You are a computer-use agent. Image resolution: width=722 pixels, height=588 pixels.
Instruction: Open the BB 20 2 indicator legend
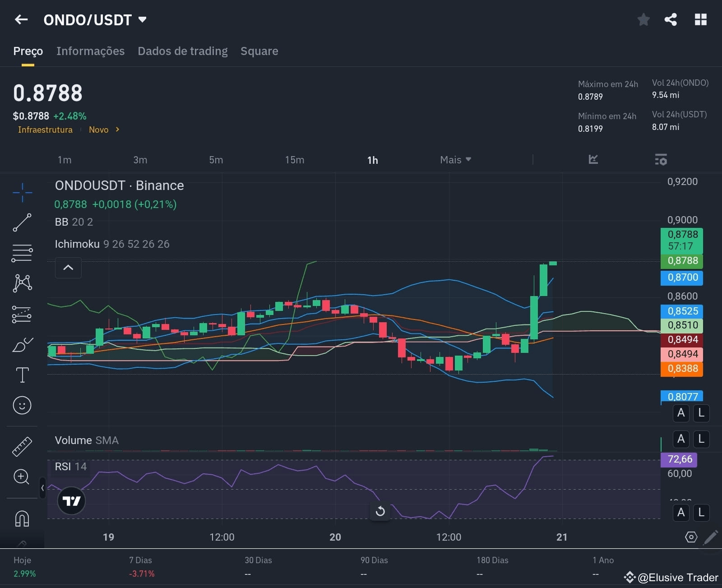coord(74,222)
